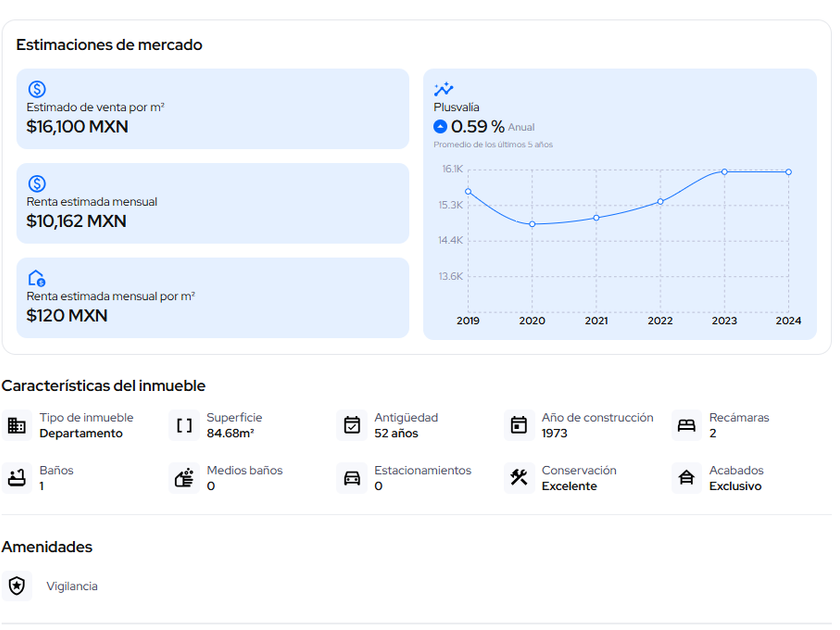
Task: Click the bathtub icon next to Baños
Action: tap(16, 478)
